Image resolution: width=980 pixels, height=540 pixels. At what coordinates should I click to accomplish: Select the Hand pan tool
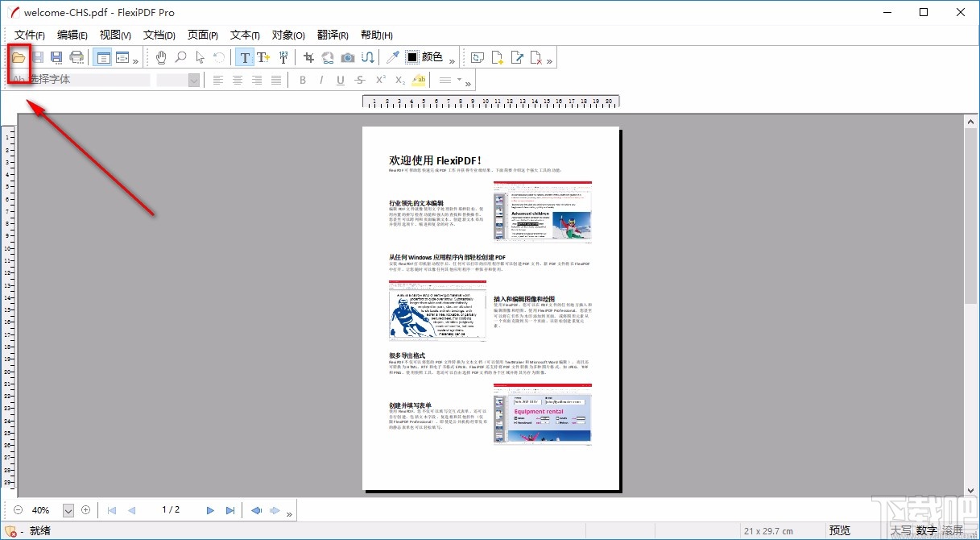pyautogui.click(x=161, y=57)
